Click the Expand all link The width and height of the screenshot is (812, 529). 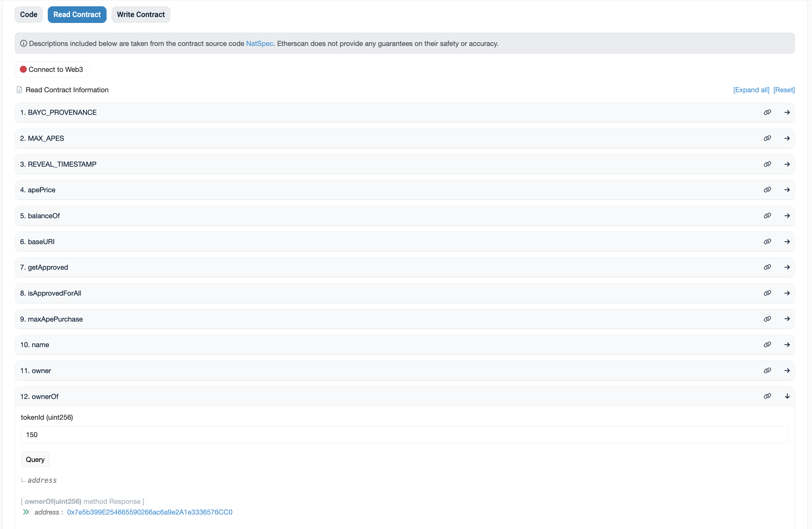point(751,90)
